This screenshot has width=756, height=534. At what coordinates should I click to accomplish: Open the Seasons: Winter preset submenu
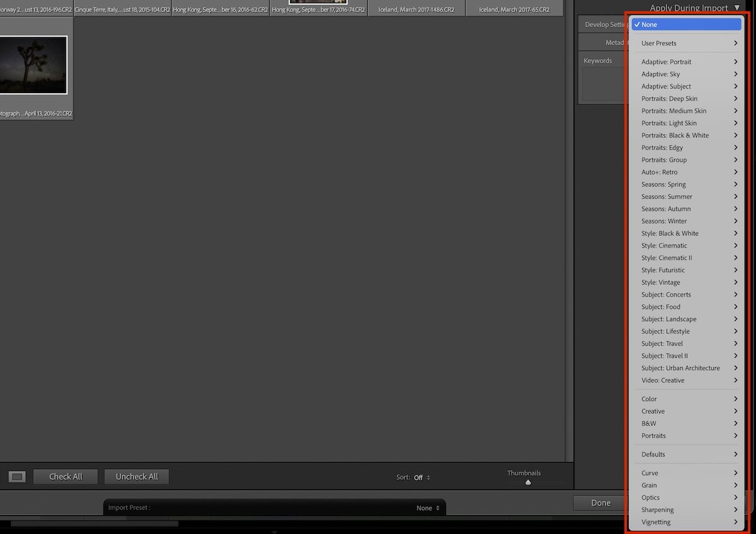click(x=687, y=221)
